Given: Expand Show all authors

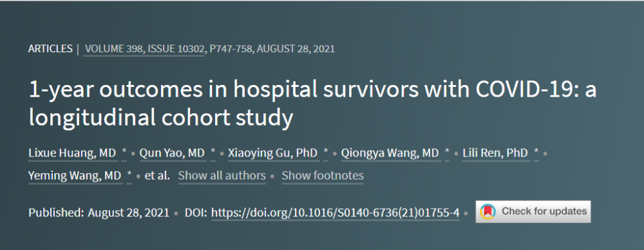Looking at the screenshot, I should (222, 176).
